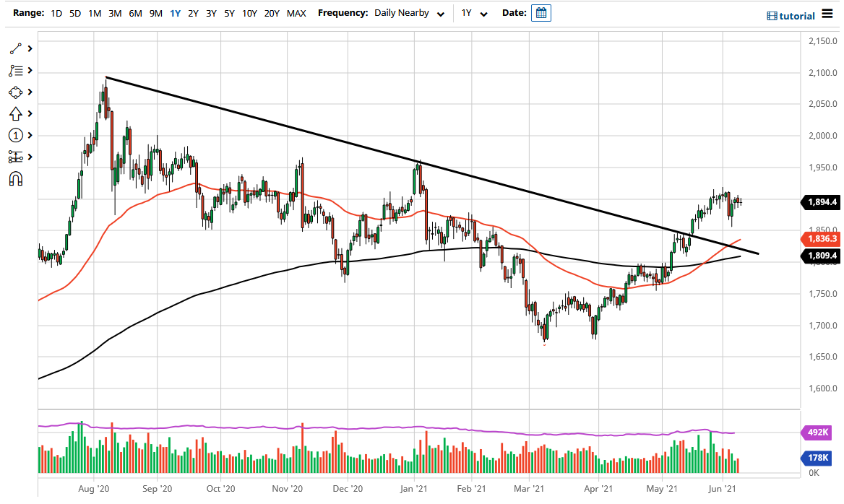Set range to 5D
Image resolution: width=844 pixels, height=504 pixels.
[x=75, y=14]
